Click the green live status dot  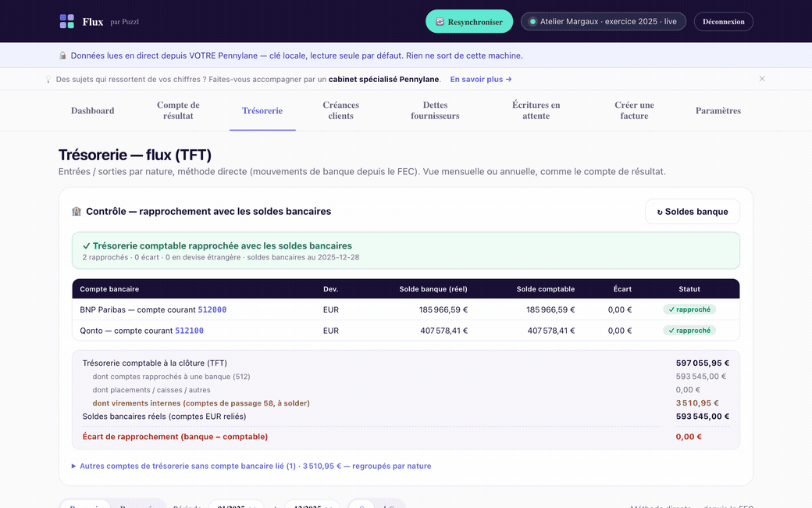(532, 22)
